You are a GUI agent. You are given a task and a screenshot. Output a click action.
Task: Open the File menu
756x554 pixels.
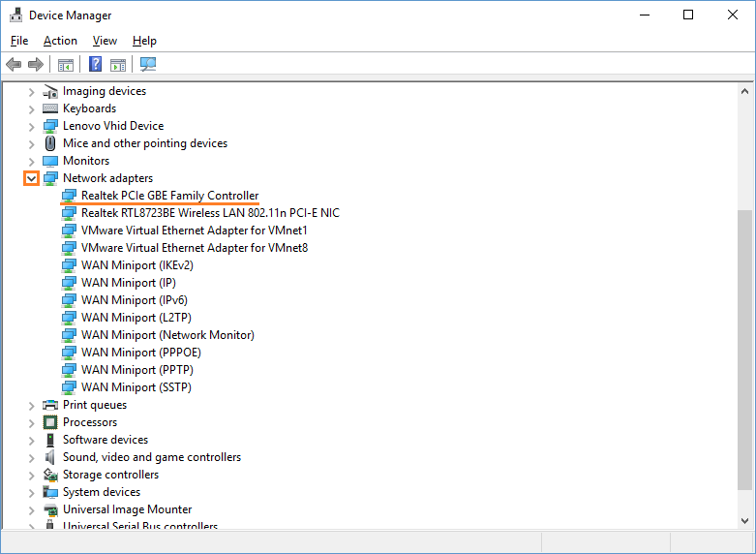coord(19,41)
